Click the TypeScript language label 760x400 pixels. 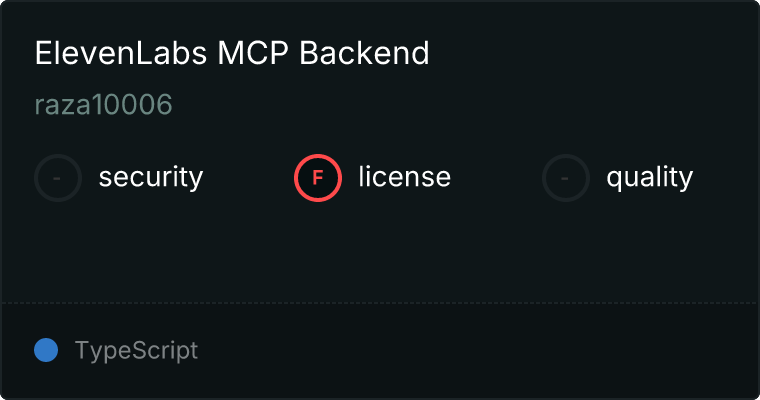pyautogui.click(x=136, y=351)
